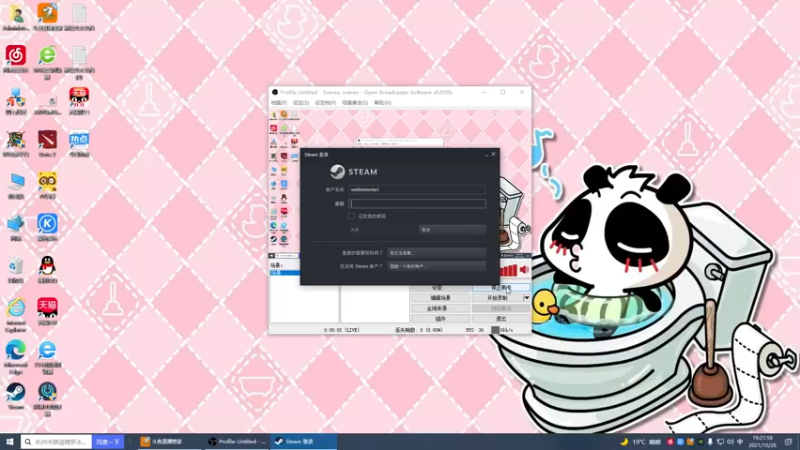This screenshot has height=450, width=800.
Task: Open the NetEase Cloud Music desktop icon
Action: tap(16, 55)
